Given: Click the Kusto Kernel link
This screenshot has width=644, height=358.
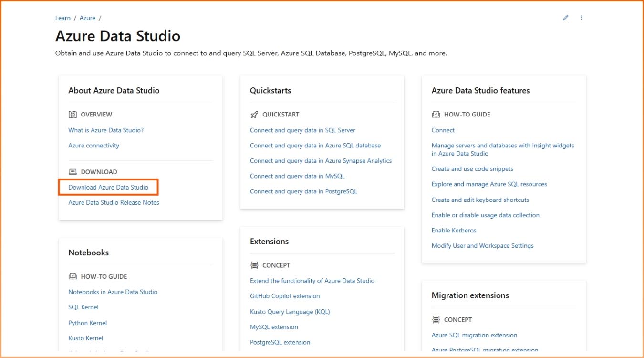Looking at the screenshot, I should click(x=86, y=338).
